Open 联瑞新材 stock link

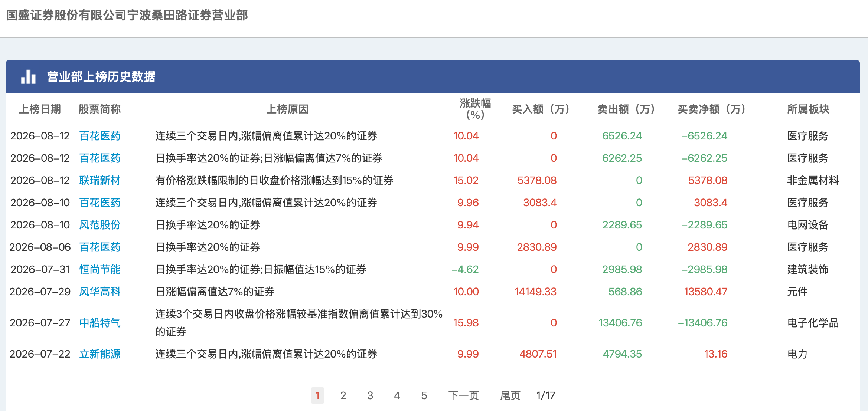click(100, 180)
